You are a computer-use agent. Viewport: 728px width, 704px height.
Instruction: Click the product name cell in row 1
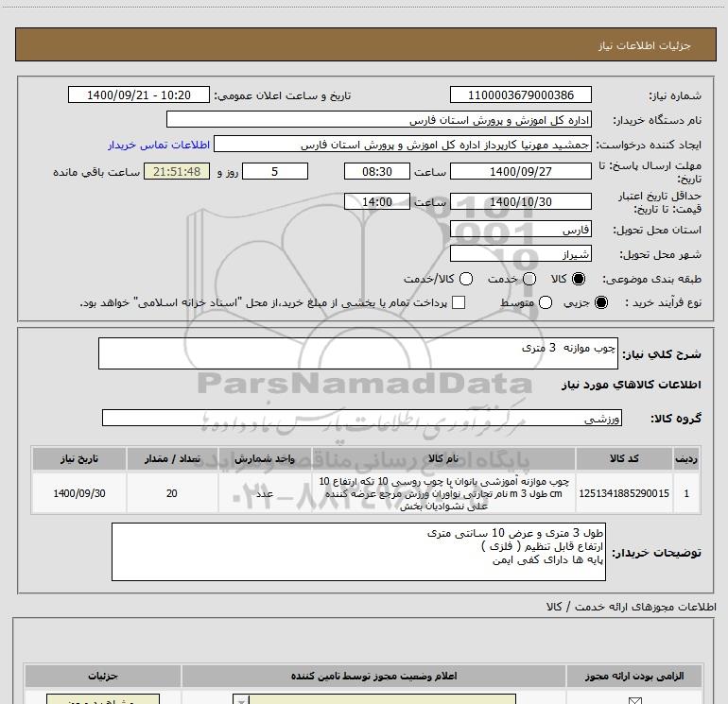point(443,493)
